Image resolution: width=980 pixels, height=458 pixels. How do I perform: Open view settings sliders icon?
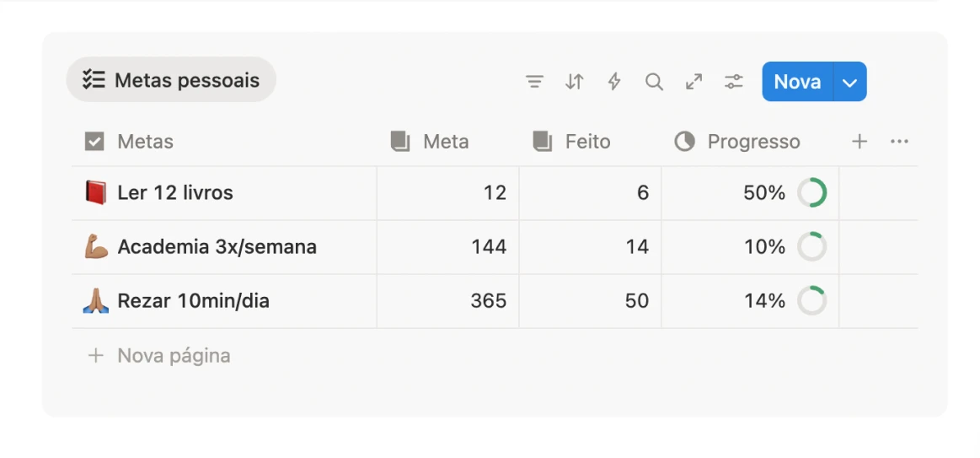[734, 82]
